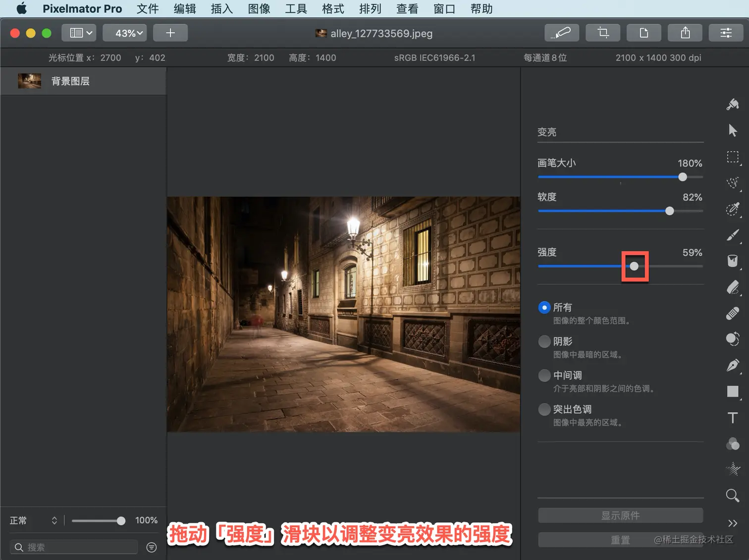This screenshot has width=749, height=560.
Task: Open the Apple menu
Action: pos(21,8)
